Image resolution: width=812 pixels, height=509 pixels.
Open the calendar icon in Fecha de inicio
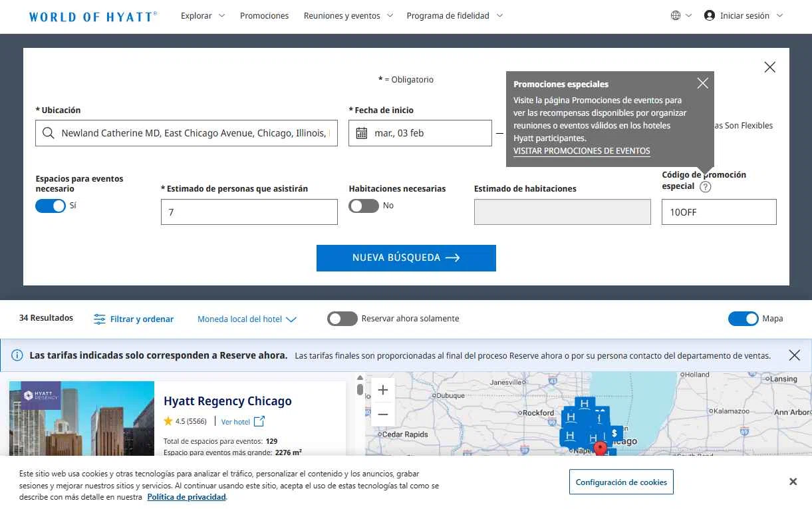[362, 133]
